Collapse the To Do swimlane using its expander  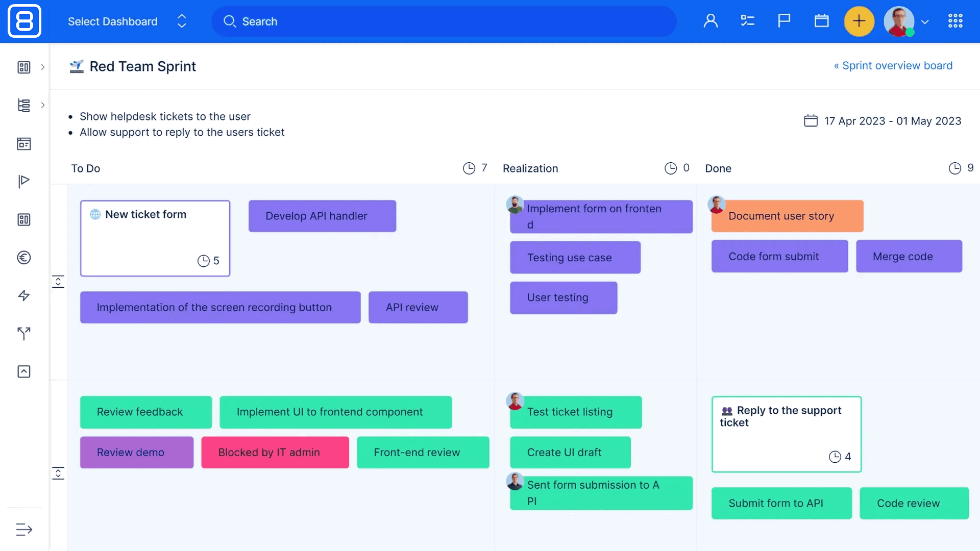click(59, 281)
